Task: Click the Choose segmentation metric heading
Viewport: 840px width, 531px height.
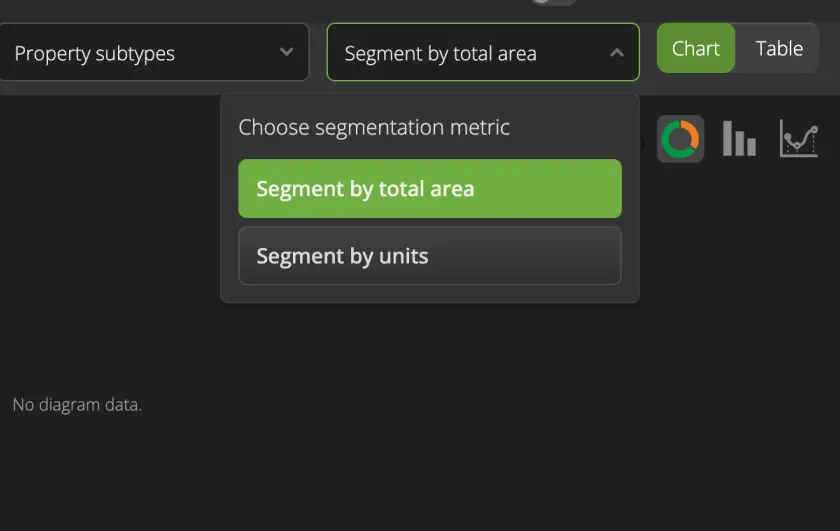Action: point(374,128)
